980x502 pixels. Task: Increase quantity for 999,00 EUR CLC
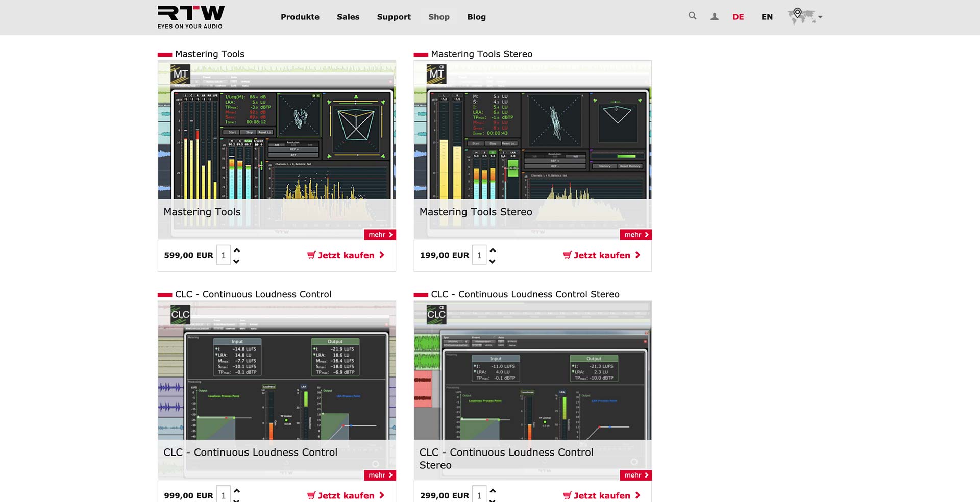pyautogui.click(x=236, y=490)
